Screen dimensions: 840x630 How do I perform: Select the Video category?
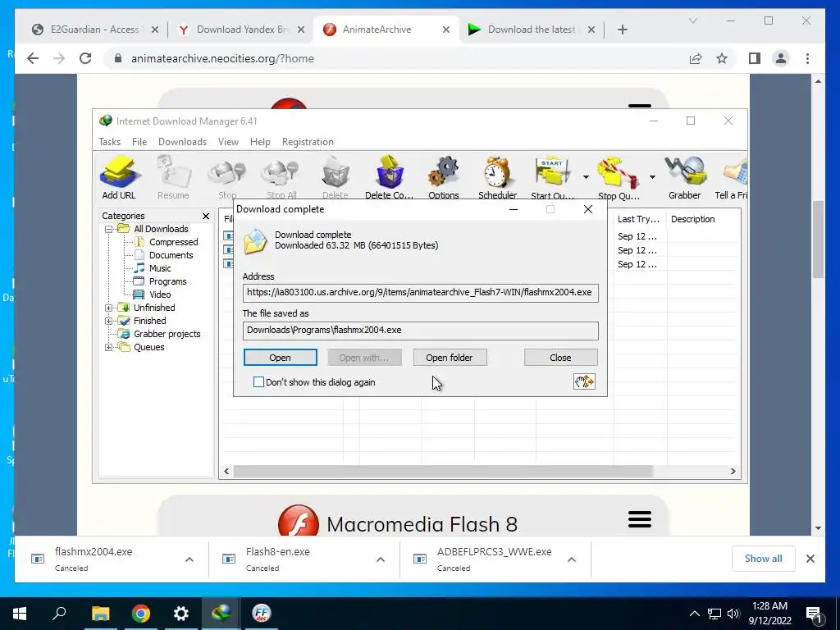(160, 294)
